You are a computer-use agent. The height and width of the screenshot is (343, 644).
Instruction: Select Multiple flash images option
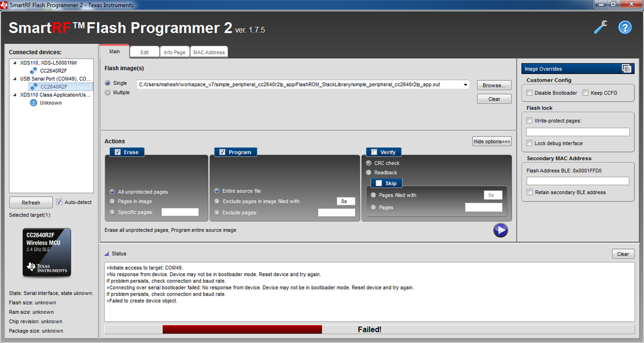tap(108, 93)
